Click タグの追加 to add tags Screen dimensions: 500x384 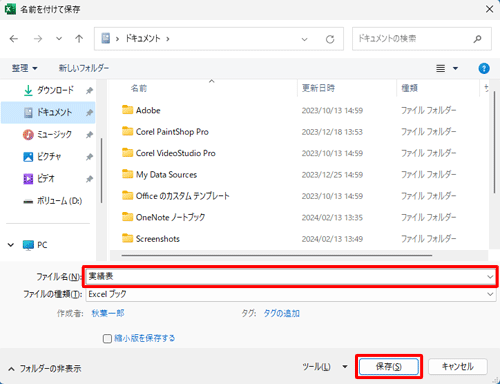[281, 313]
